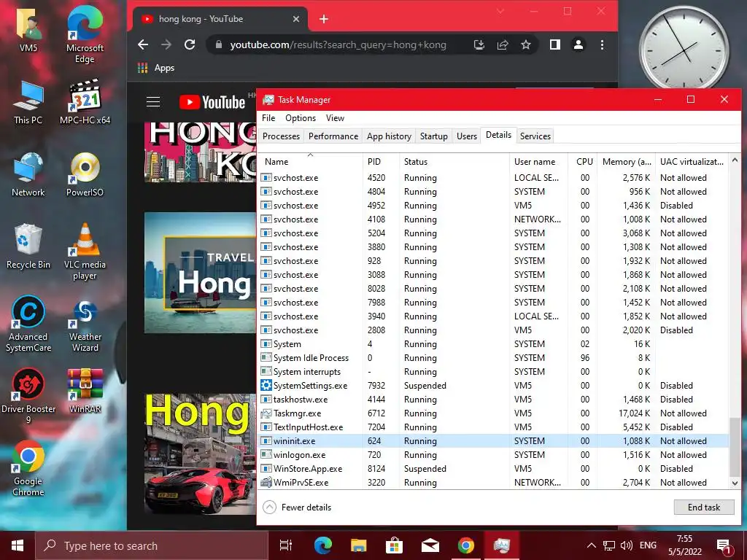Image resolution: width=747 pixels, height=560 pixels.
Task: Select the Google Chrome desktop icon
Action: pos(28,469)
